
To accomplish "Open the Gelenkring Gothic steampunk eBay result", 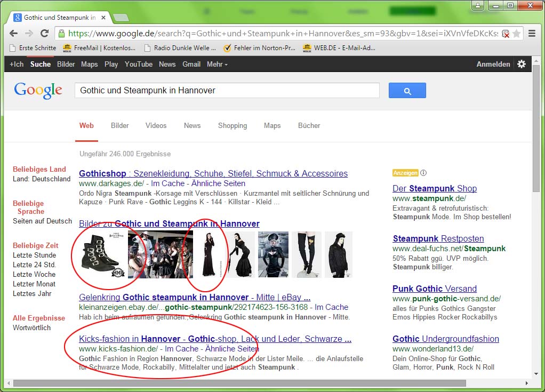I will (x=195, y=297).
